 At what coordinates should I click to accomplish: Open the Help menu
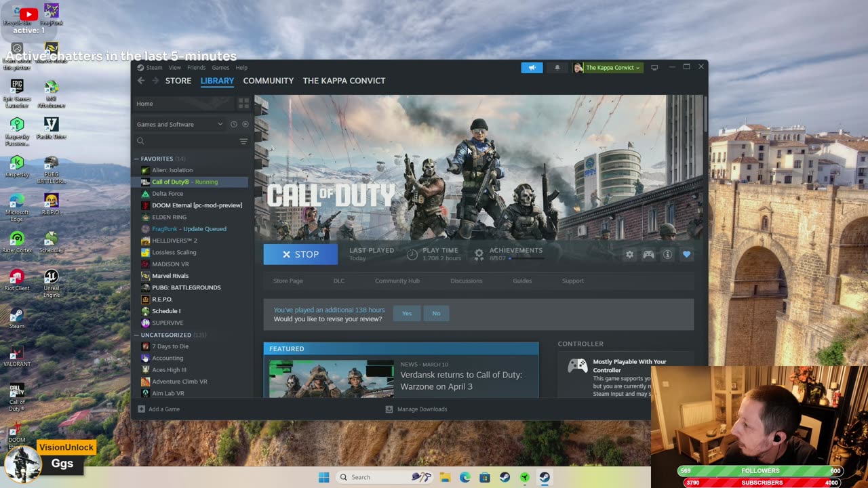point(241,68)
